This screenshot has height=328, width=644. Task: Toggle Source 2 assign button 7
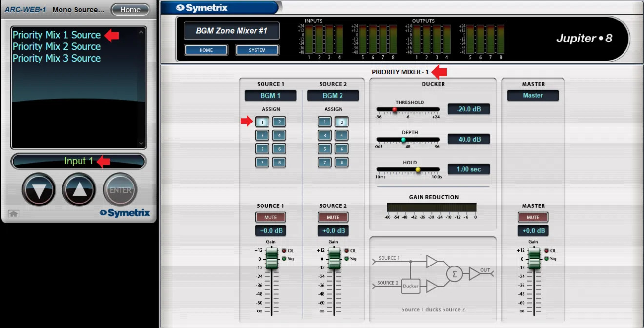pos(324,163)
